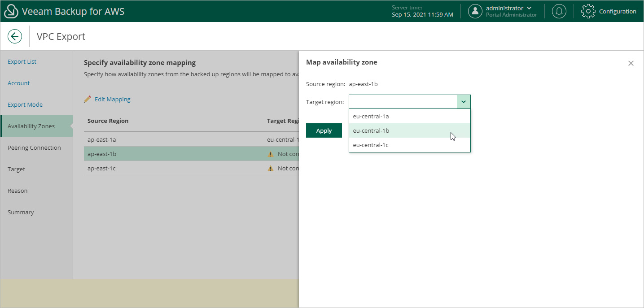Click warning icon in ap-east-1b row
The height and width of the screenshot is (308, 644).
pos(271,154)
